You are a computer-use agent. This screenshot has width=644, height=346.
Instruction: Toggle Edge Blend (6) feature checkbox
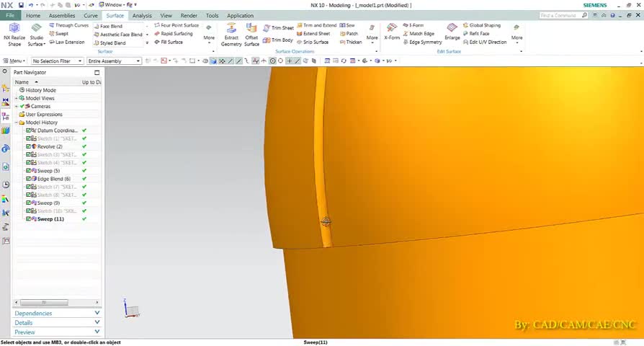click(x=29, y=179)
